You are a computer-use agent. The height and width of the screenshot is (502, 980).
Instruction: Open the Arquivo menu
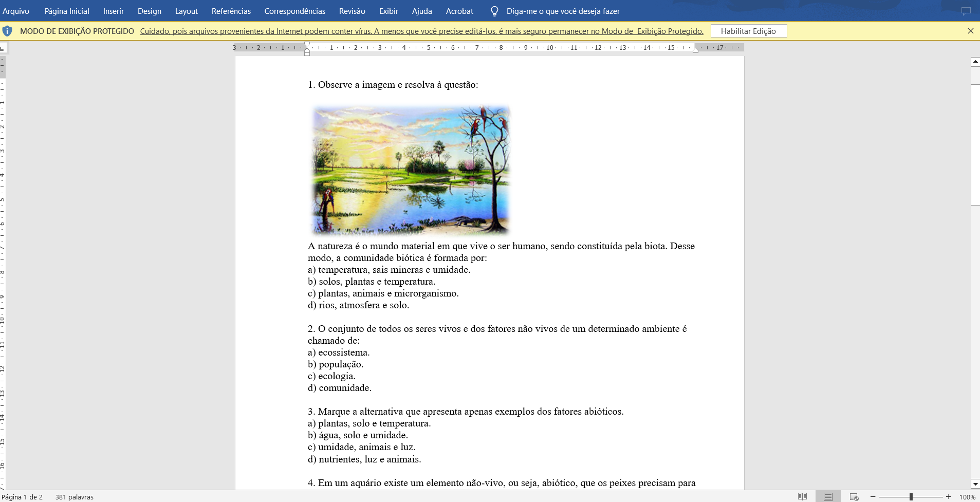tap(16, 11)
